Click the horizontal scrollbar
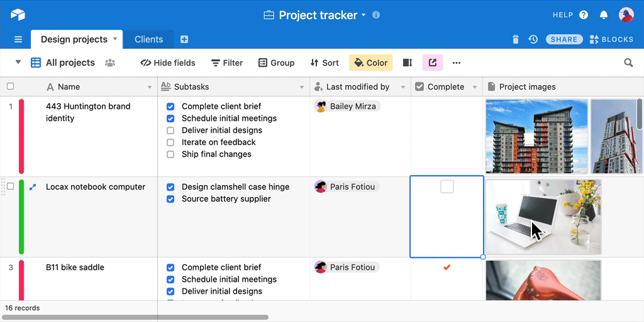This screenshot has width=644, height=322. tap(135, 317)
